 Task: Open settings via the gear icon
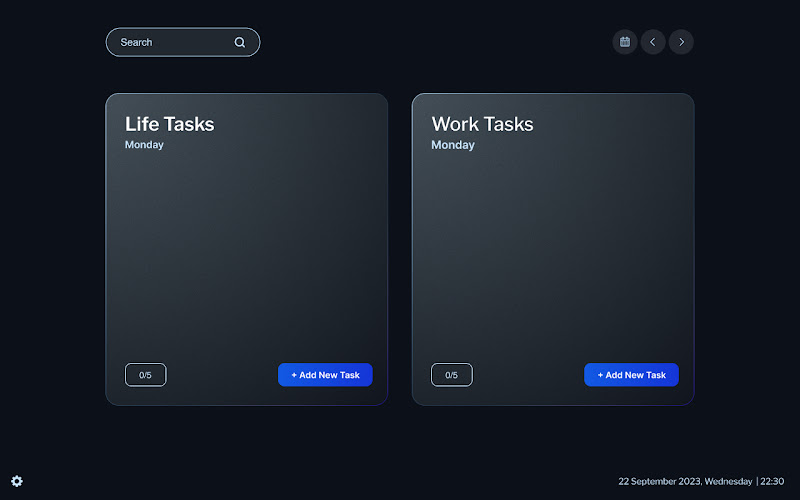pyautogui.click(x=17, y=481)
